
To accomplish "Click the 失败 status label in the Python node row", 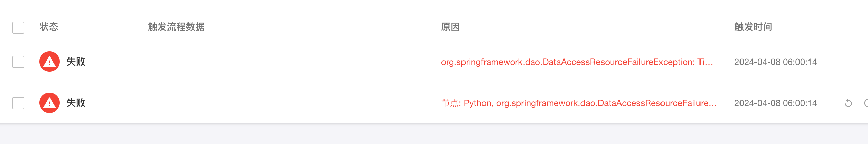I will pyautogui.click(x=76, y=103).
